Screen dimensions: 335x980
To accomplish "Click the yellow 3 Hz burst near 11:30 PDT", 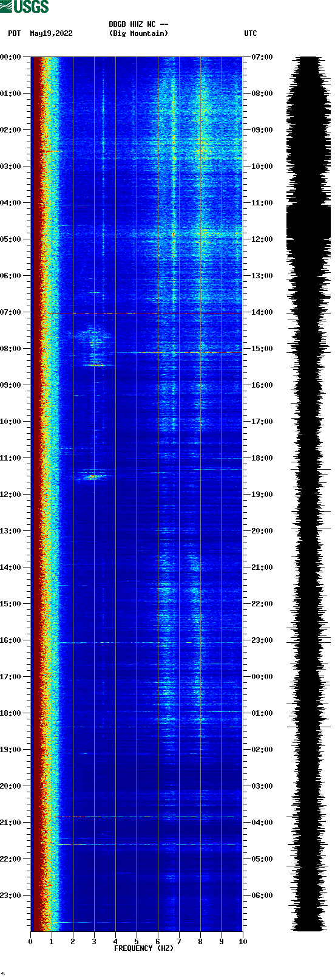I will pos(93,478).
